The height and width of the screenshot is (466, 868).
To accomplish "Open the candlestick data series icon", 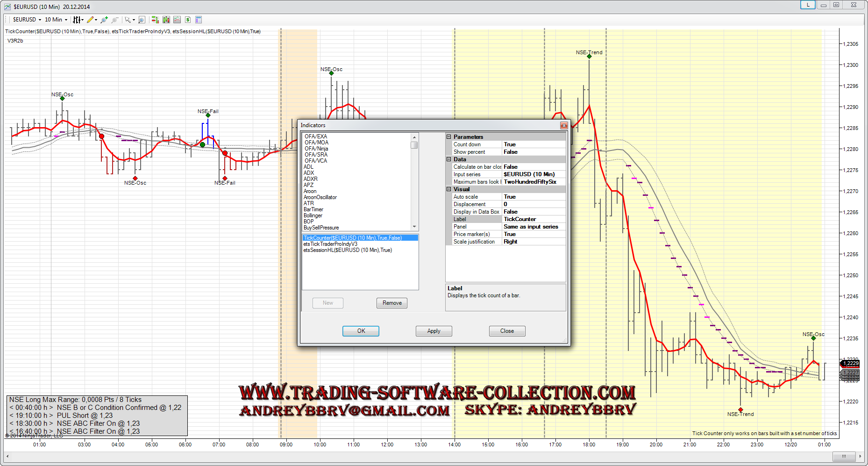I will pyautogui.click(x=166, y=20).
